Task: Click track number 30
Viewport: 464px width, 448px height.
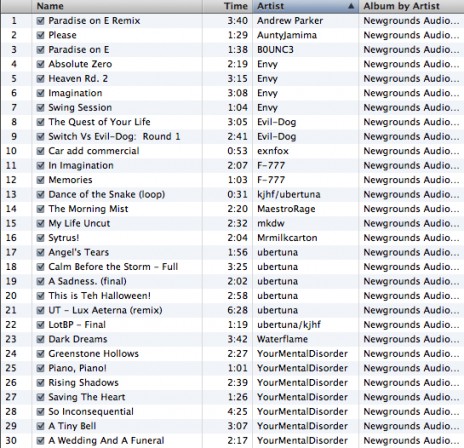Action: 11,441
